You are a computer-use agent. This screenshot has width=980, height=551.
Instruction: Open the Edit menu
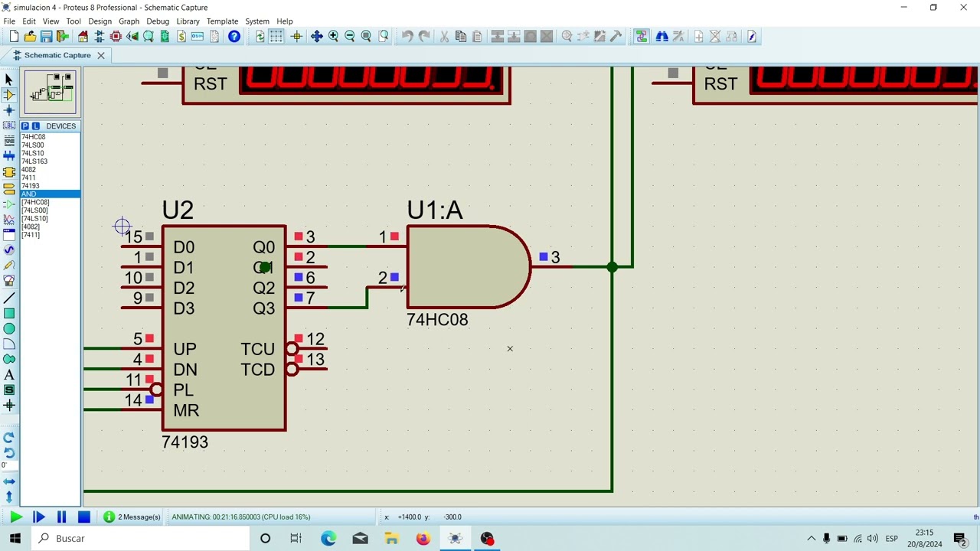click(x=29, y=21)
